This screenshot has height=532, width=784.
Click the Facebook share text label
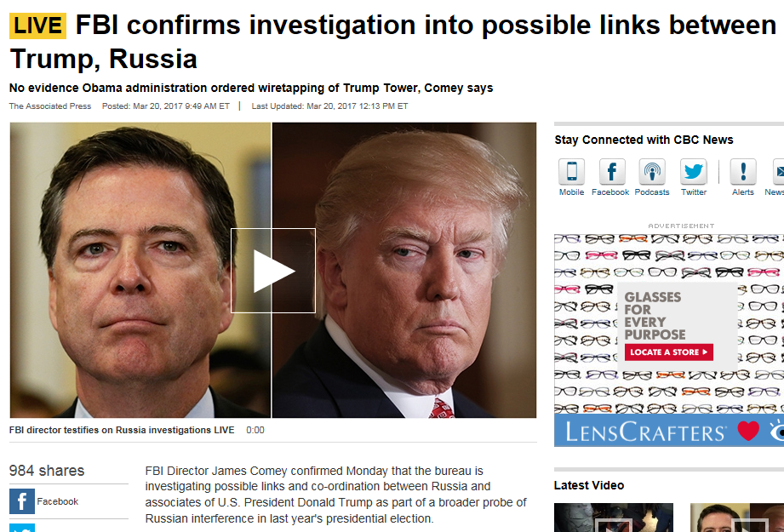pos(58,501)
